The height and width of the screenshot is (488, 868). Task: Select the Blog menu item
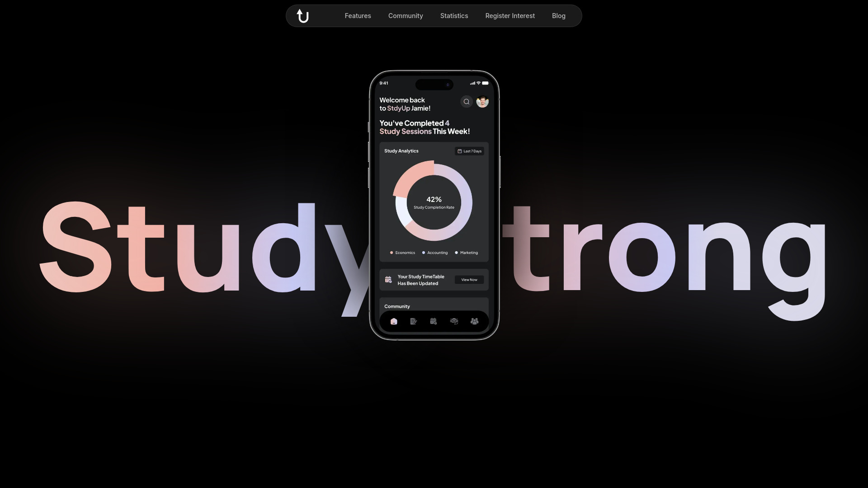[559, 16]
